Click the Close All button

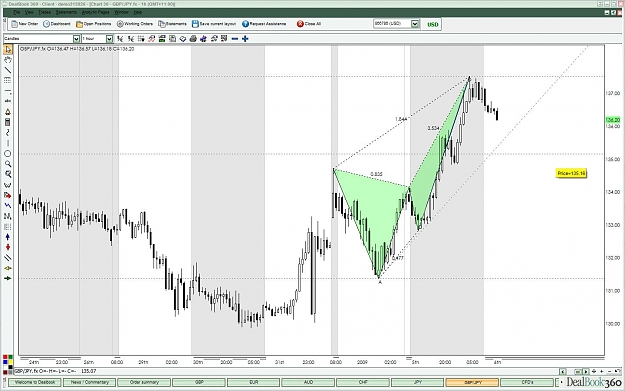(309, 24)
